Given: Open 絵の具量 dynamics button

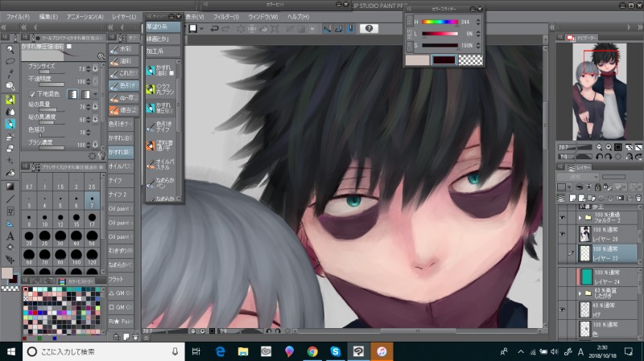Looking at the screenshot, I should pos(95,107).
